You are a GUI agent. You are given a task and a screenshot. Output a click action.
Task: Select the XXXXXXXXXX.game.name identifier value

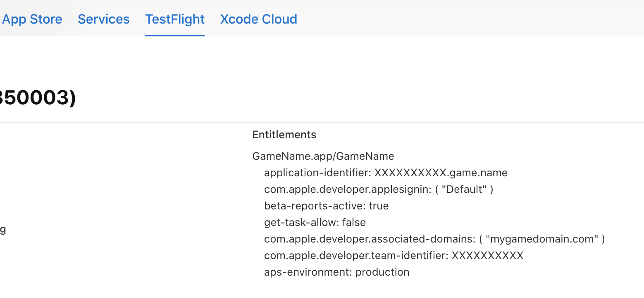coord(441,173)
